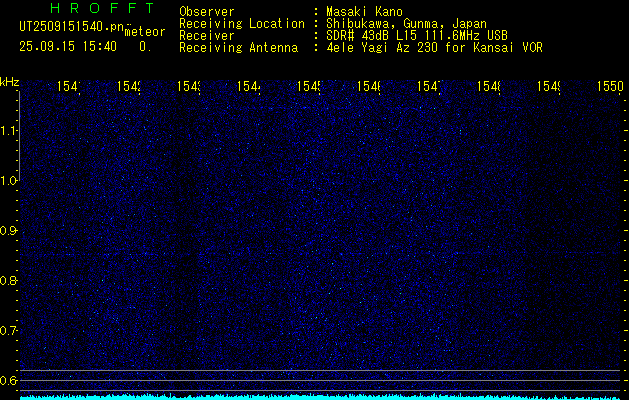Click the 1543 time axis marker

click(189, 86)
